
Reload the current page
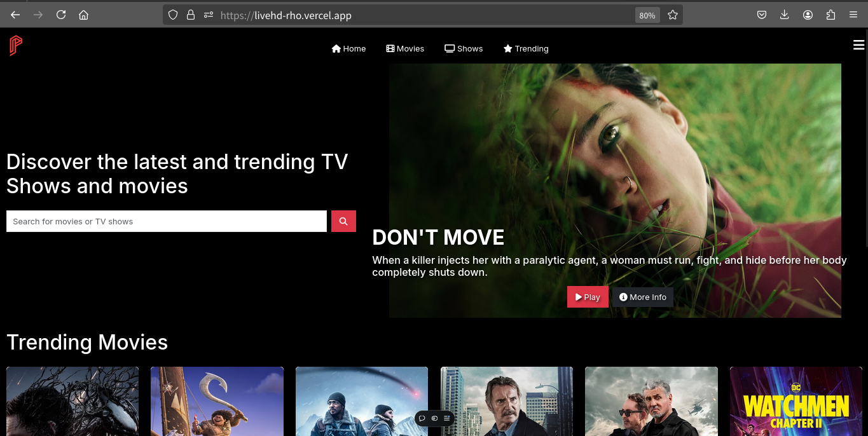click(61, 15)
